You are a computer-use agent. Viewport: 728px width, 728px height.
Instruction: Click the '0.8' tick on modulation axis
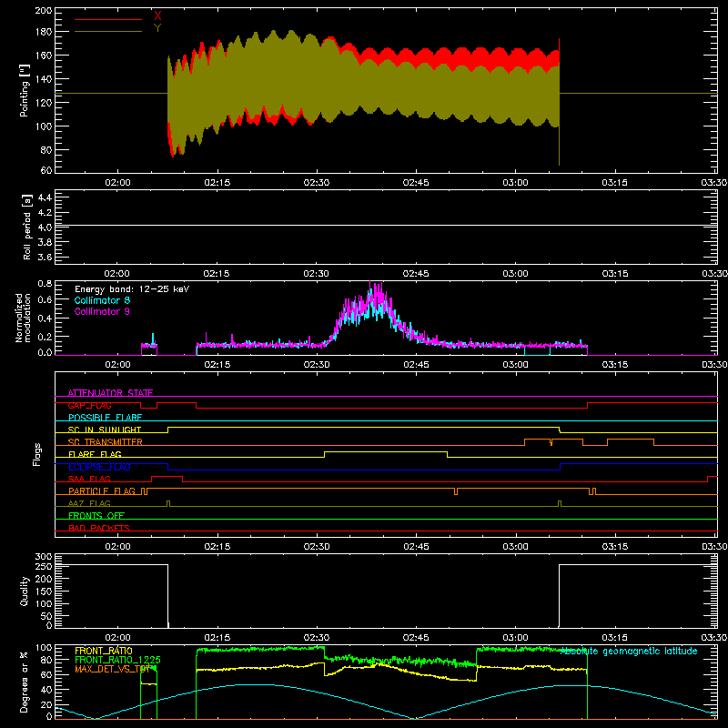click(45, 284)
